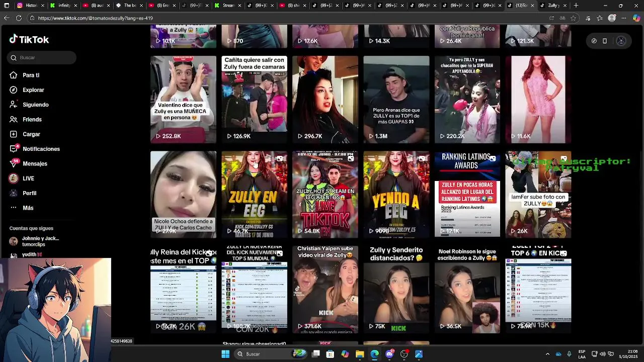Open the video with 296.7K views
The width and height of the screenshot is (644, 362).
click(326, 100)
